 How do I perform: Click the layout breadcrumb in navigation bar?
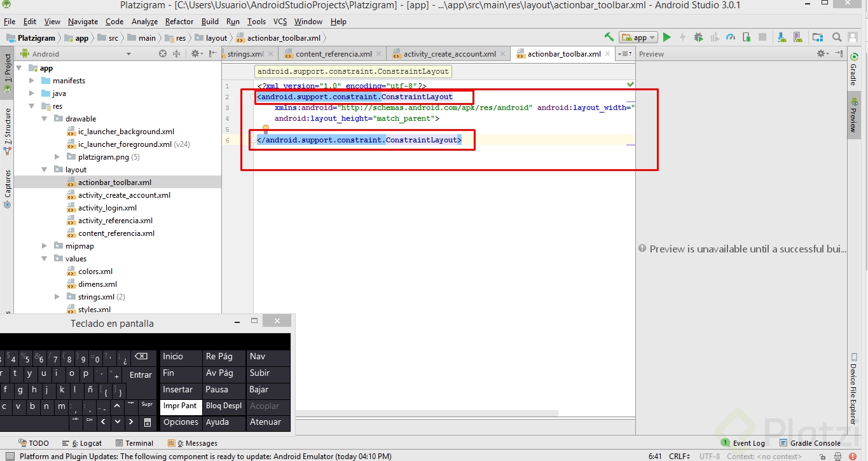point(211,38)
